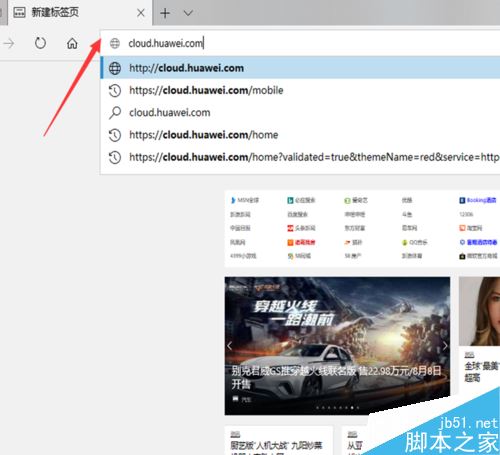Select the cloud.huawei.com search suggestion

click(x=300, y=113)
